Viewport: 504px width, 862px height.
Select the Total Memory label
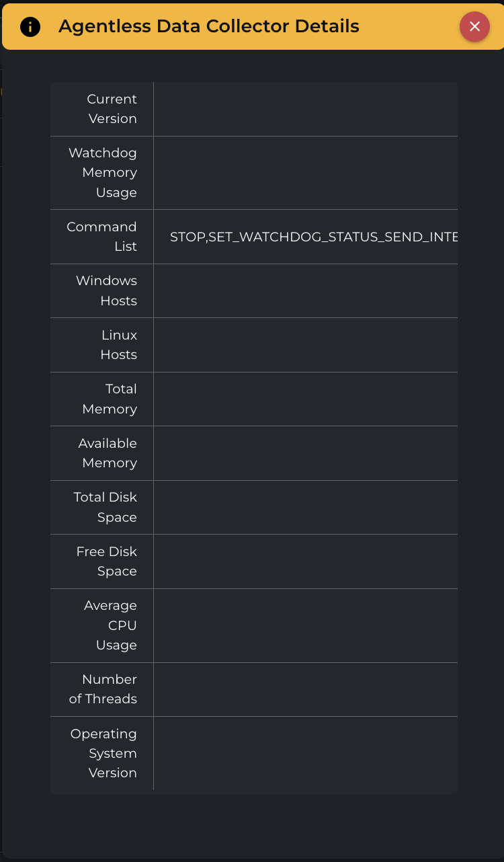pyautogui.click(x=110, y=399)
